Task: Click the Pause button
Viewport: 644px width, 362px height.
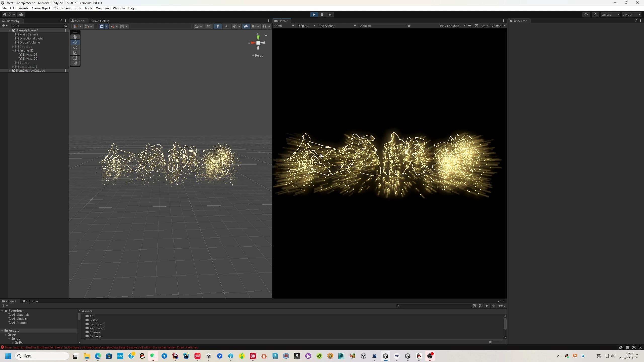Action: (322, 15)
